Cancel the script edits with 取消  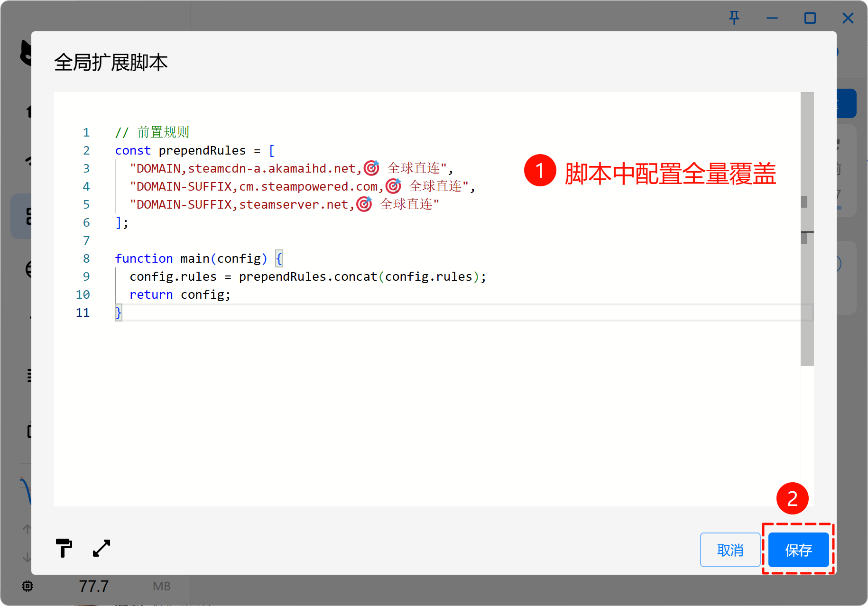click(x=730, y=550)
